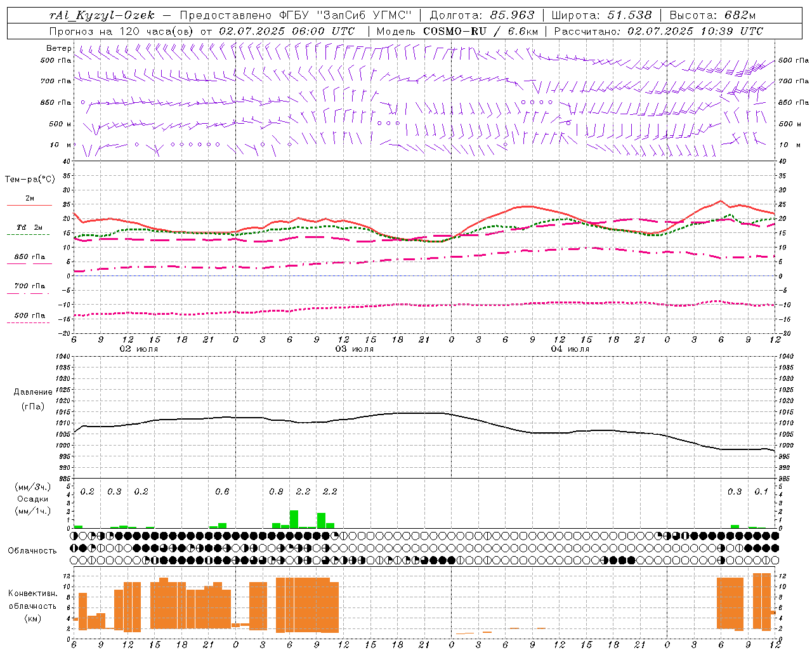Click the 700 гПа temperature legend entry
Viewport: 812px width, 650px height.
30,286
